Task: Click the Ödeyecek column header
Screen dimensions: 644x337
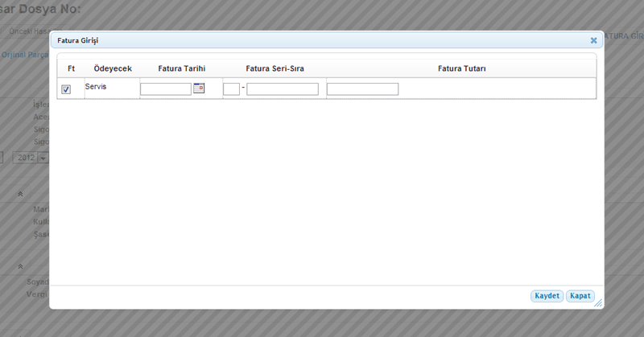Action: tap(113, 69)
